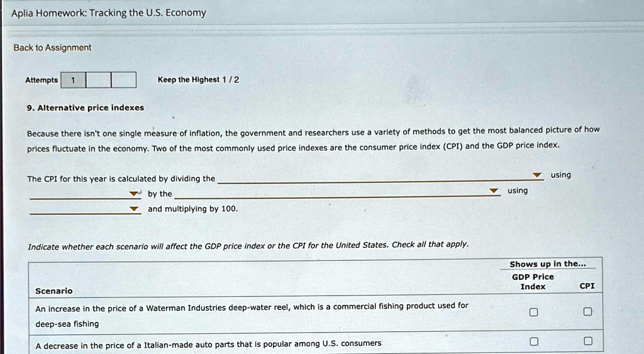644x354 pixels.
Task: Tick CPI box for Italian auto parts scenario
Action: tap(587, 342)
